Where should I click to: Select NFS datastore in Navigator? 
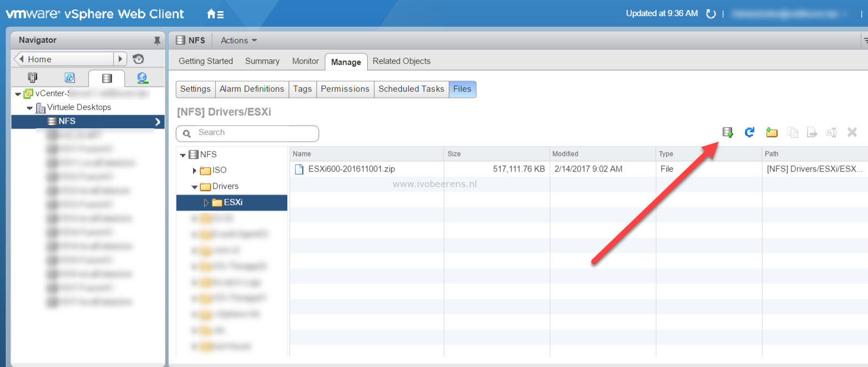(88, 122)
